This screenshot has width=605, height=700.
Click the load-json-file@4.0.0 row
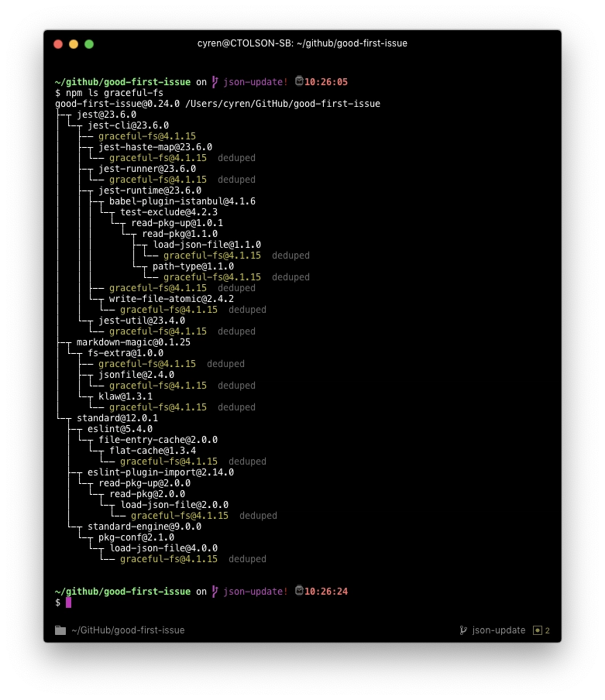point(163,548)
